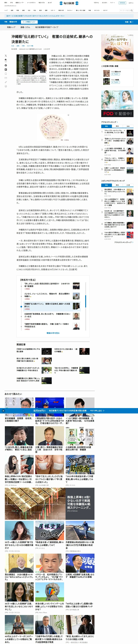Open 国際 in the main navigation
The image size is (138, 644).
pyautogui.click(x=46, y=11)
